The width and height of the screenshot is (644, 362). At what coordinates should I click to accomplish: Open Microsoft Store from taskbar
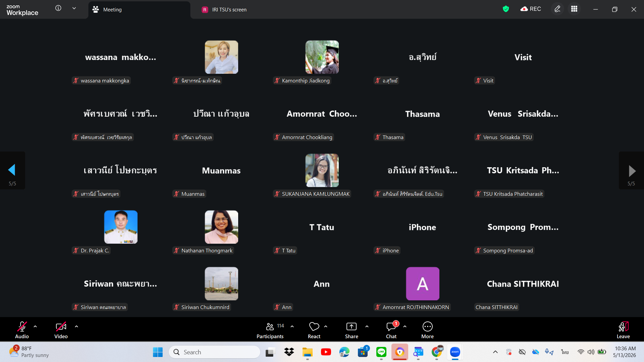[x=363, y=352]
